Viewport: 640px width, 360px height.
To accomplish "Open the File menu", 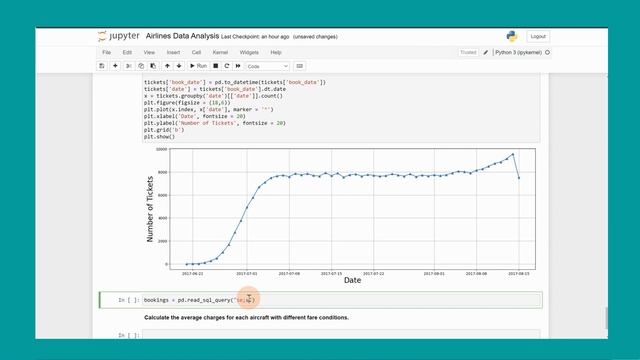I will click(x=107, y=52).
